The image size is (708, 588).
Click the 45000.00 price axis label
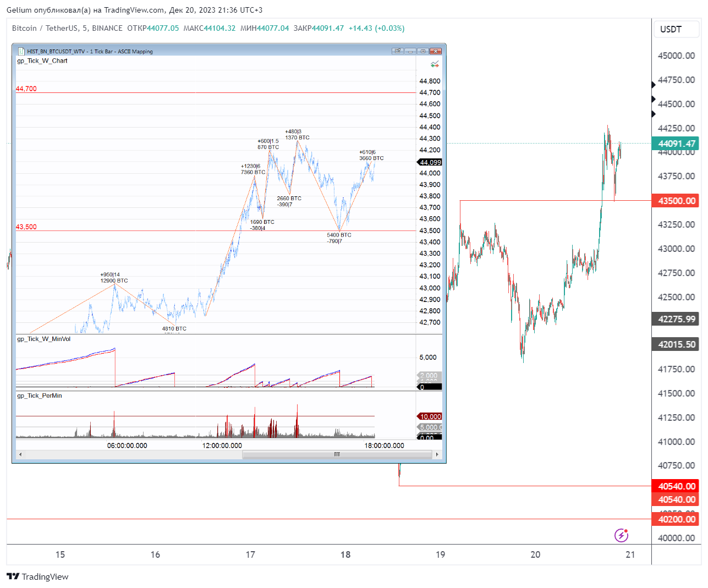[677, 56]
